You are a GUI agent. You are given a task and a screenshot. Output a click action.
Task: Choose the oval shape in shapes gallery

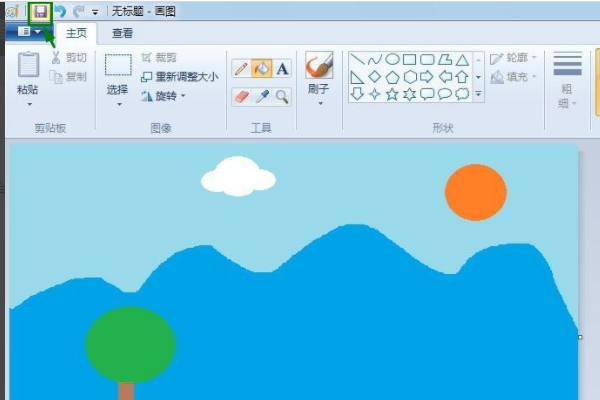pyautogui.click(x=392, y=59)
